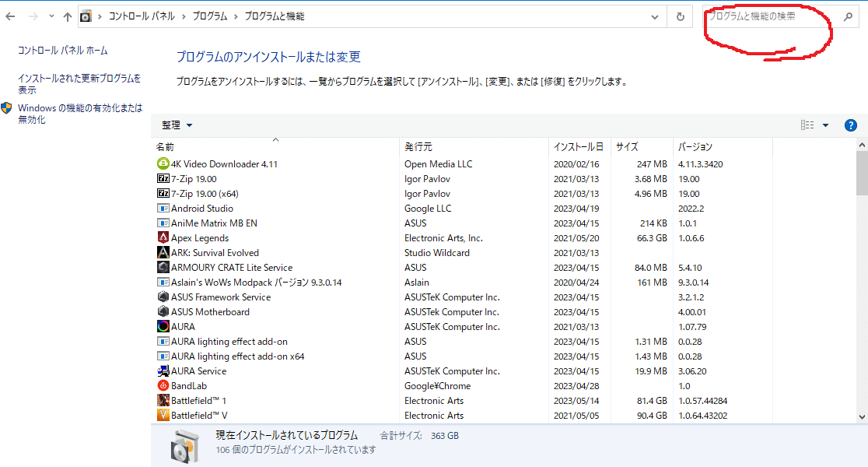Select the ARMOURY CRATE Lite Service icon

(x=163, y=267)
